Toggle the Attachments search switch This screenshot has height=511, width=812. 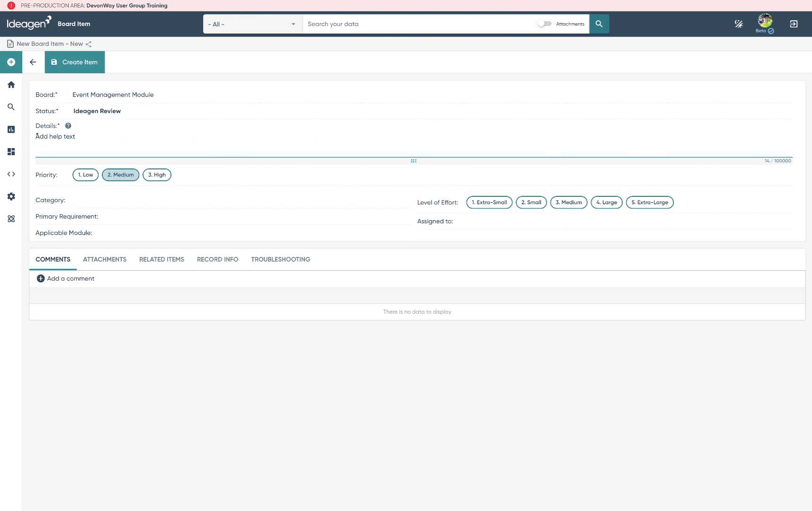544,24
